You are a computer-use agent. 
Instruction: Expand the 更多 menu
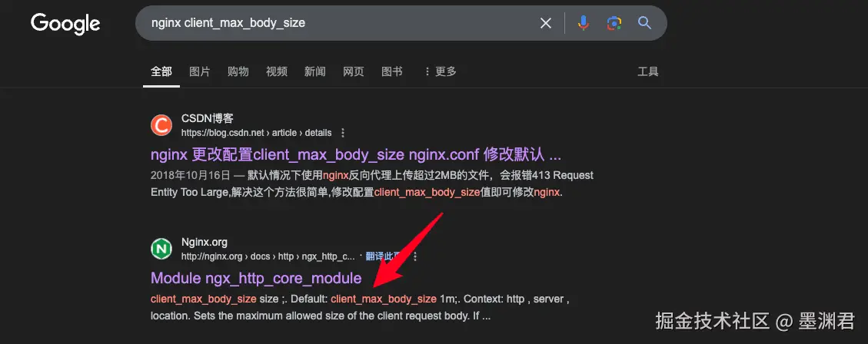440,71
